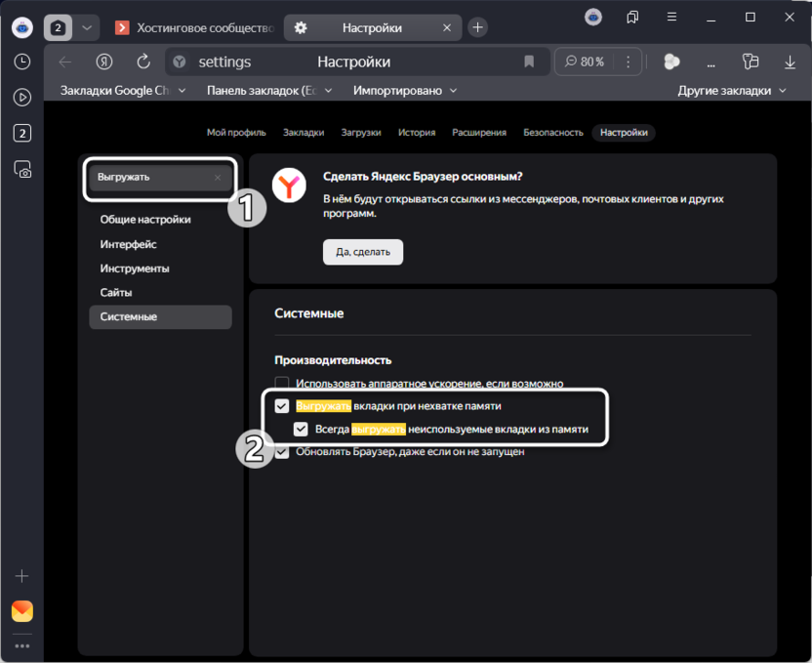This screenshot has height=663, width=812.
Task: Toggle Обновлять Браузер checkbox
Action: pos(282,452)
